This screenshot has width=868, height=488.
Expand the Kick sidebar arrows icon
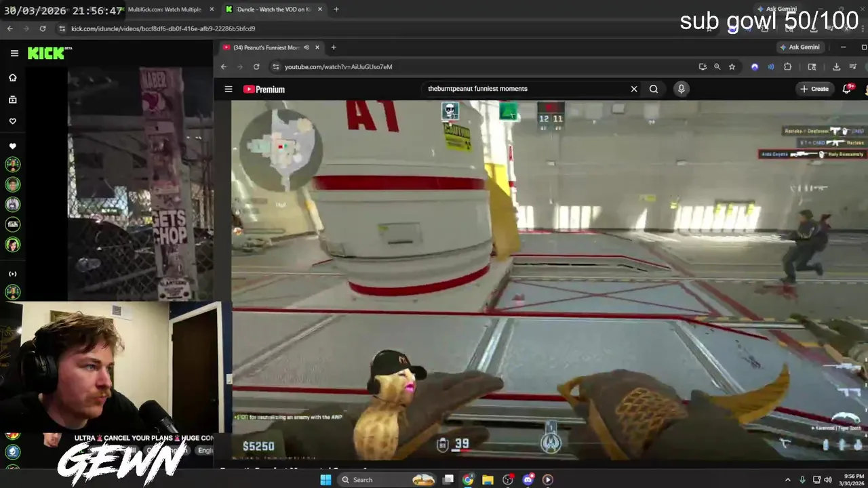coord(12,274)
